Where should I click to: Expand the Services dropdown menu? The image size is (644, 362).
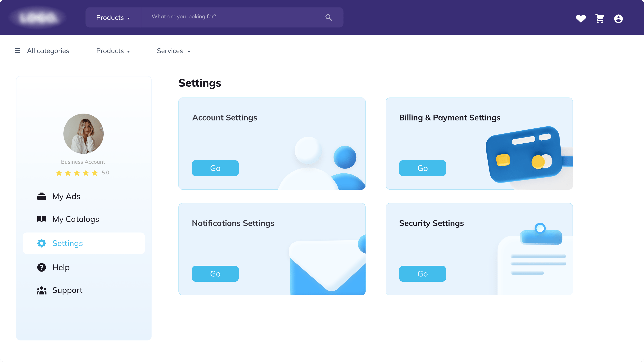(x=174, y=51)
